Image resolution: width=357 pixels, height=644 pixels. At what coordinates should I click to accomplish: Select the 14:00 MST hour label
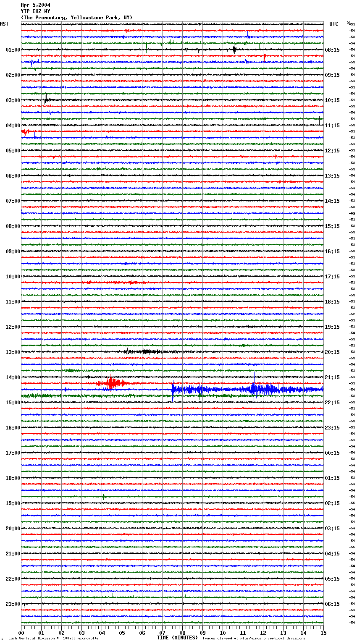pyautogui.click(x=13, y=377)
